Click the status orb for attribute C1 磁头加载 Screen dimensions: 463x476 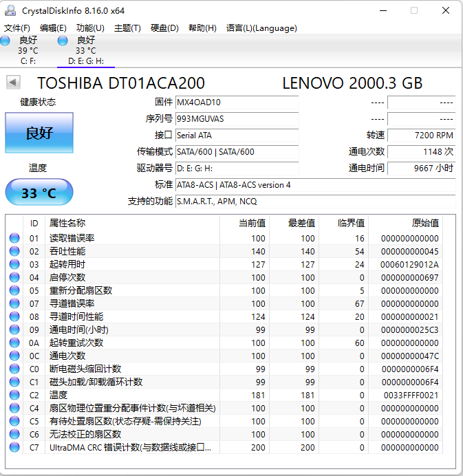[14, 382]
